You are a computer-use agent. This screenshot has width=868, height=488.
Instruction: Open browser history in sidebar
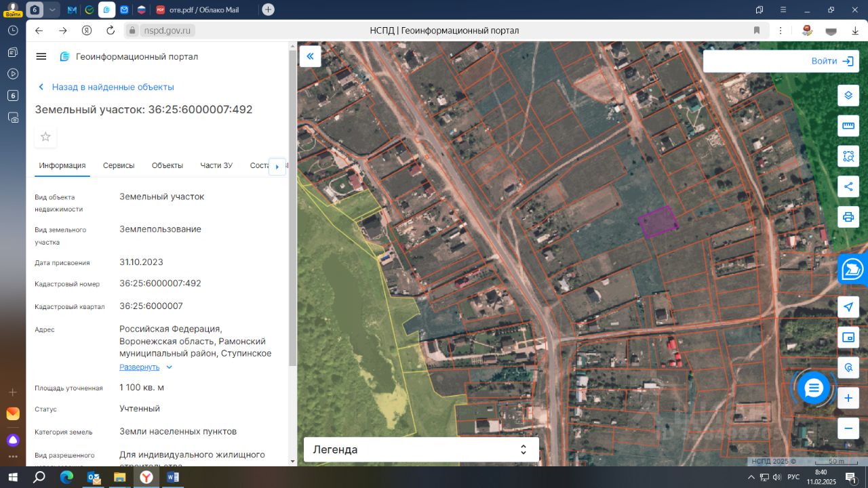tap(13, 30)
